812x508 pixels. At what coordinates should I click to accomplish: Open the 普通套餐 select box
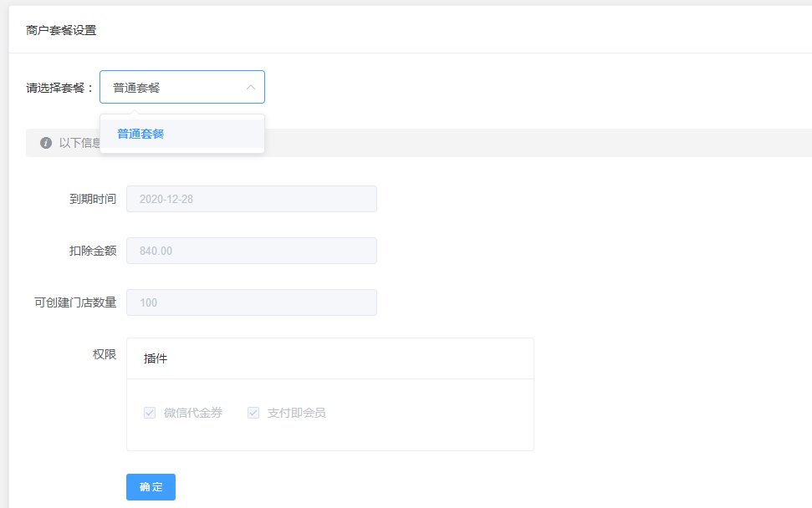pos(176,87)
